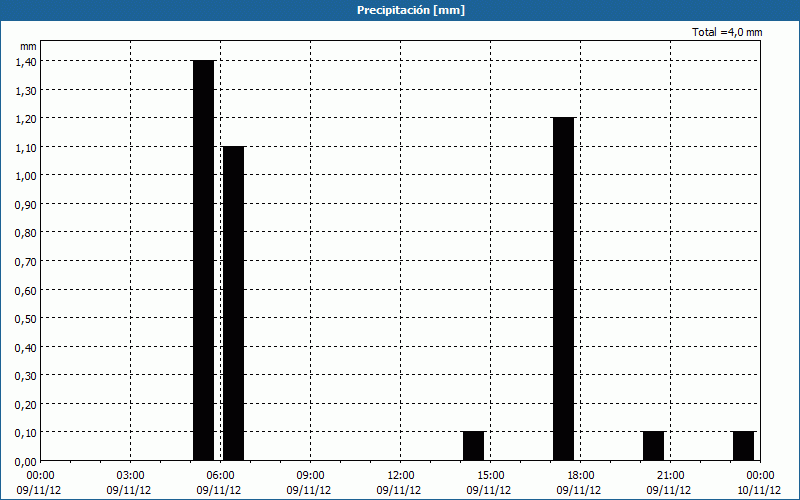Click the 1,20 mm bar before 18:00

tap(564, 289)
